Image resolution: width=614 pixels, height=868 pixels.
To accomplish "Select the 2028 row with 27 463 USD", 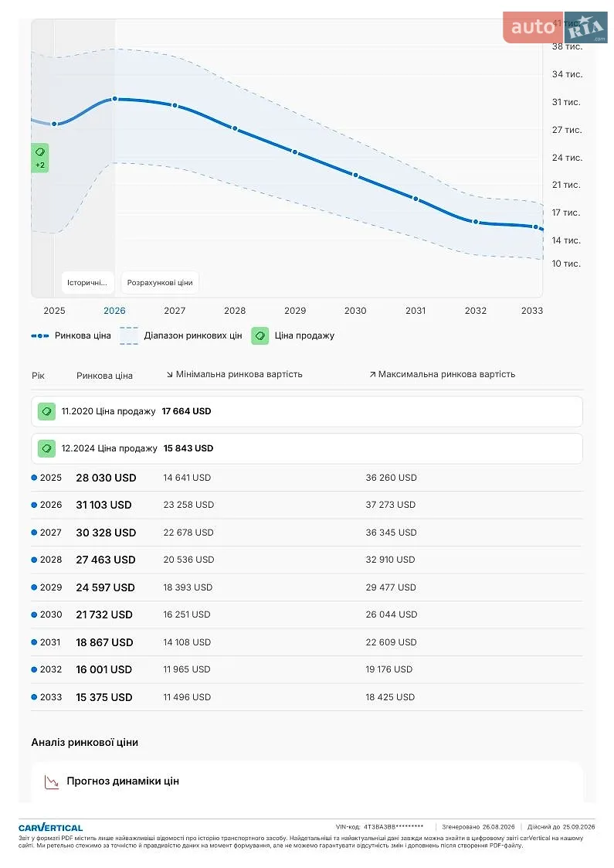I will coord(307,560).
